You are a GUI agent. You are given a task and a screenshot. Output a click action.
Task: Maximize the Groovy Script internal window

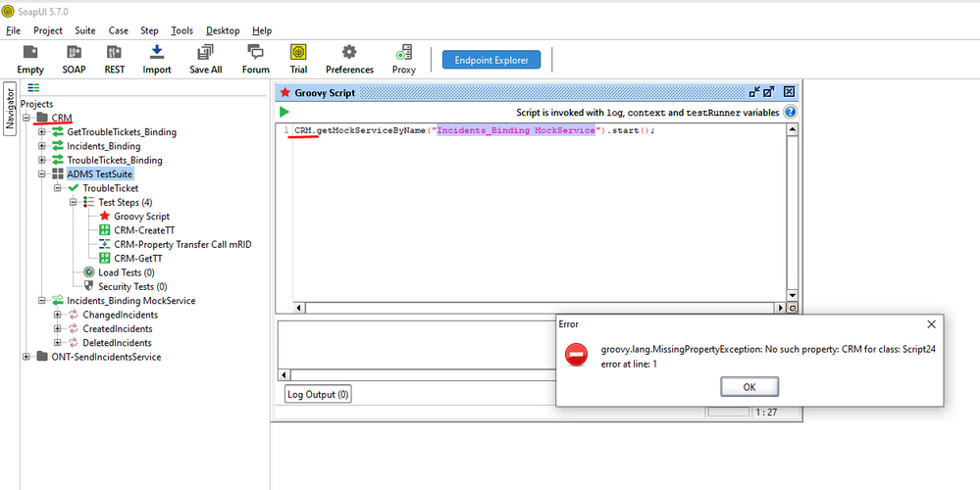click(769, 92)
